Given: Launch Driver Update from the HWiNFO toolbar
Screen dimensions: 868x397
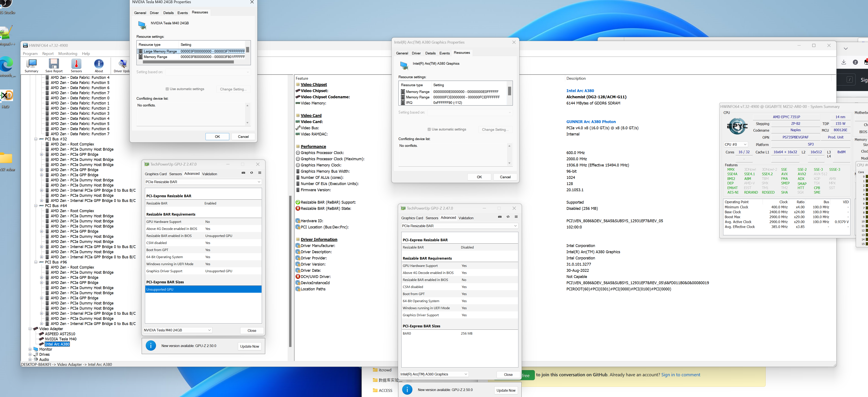Looking at the screenshot, I should [x=122, y=65].
